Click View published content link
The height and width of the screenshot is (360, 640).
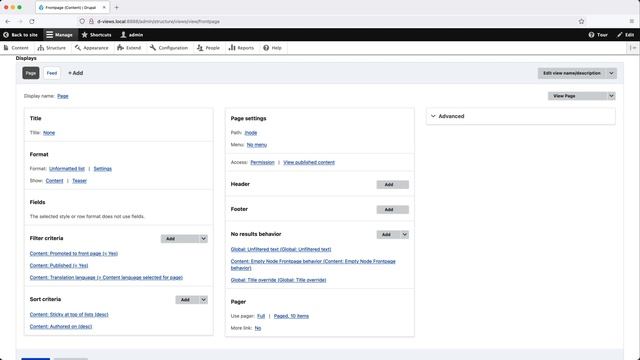(309, 162)
